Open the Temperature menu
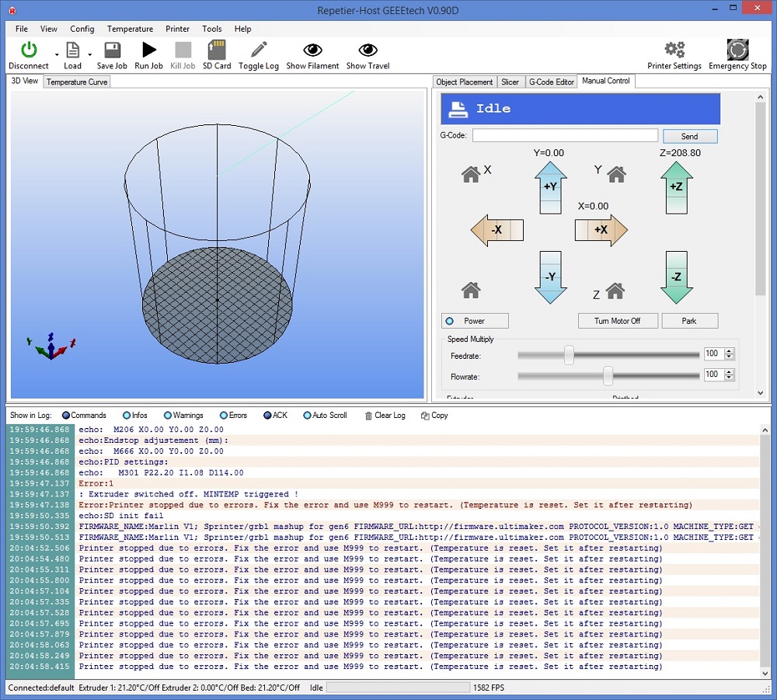The width and height of the screenshot is (777, 700). [x=130, y=29]
